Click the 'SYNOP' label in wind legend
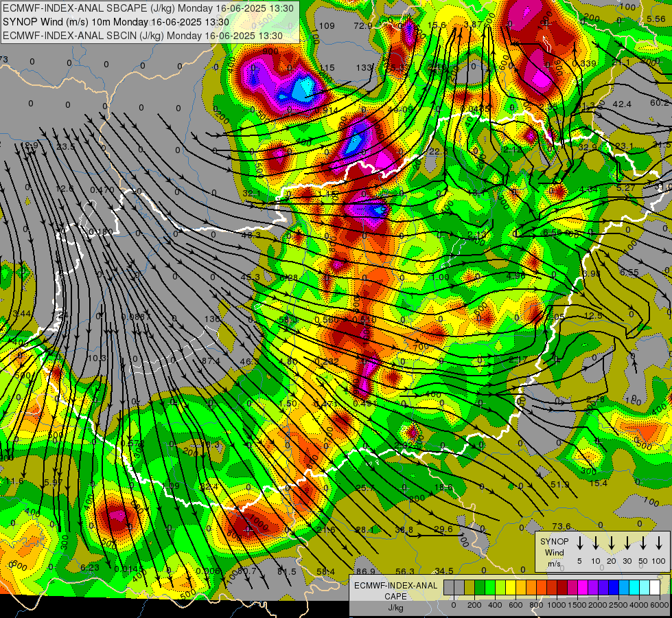Image resolution: width=672 pixels, height=618 pixels. pos(554,542)
